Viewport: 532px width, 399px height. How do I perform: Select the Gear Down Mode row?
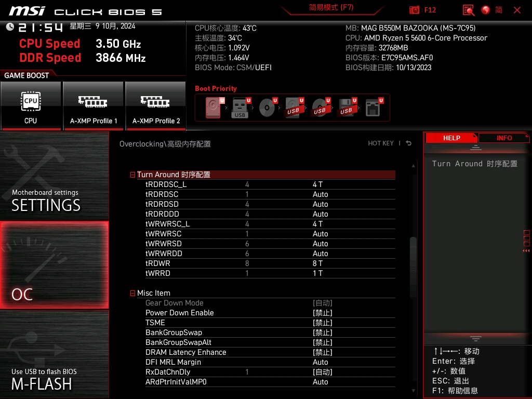(270, 303)
